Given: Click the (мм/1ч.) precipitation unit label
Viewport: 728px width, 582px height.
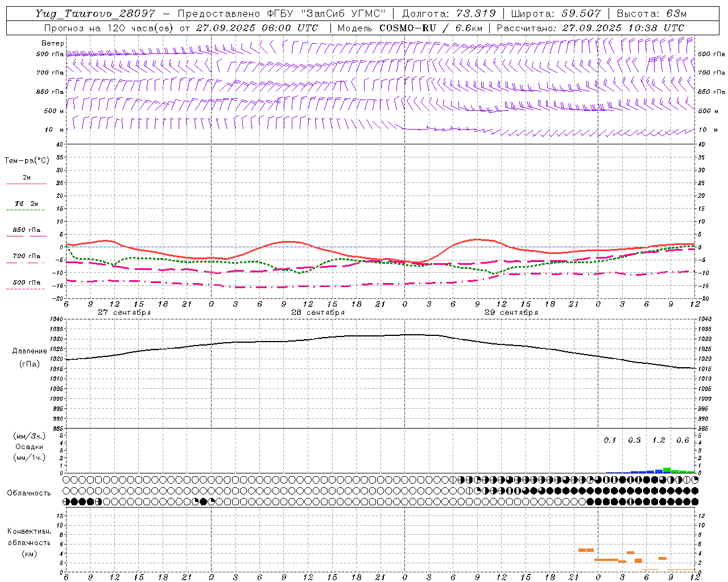Looking at the screenshot, I should tap(30, 458).
